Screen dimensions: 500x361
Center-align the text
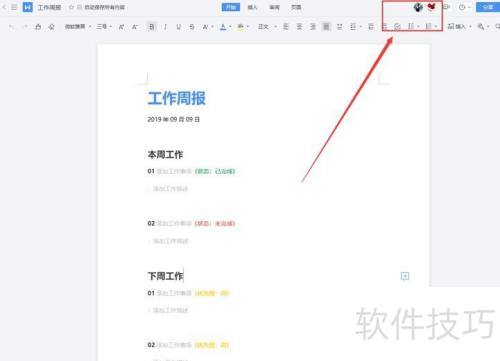tap(299, 27)
